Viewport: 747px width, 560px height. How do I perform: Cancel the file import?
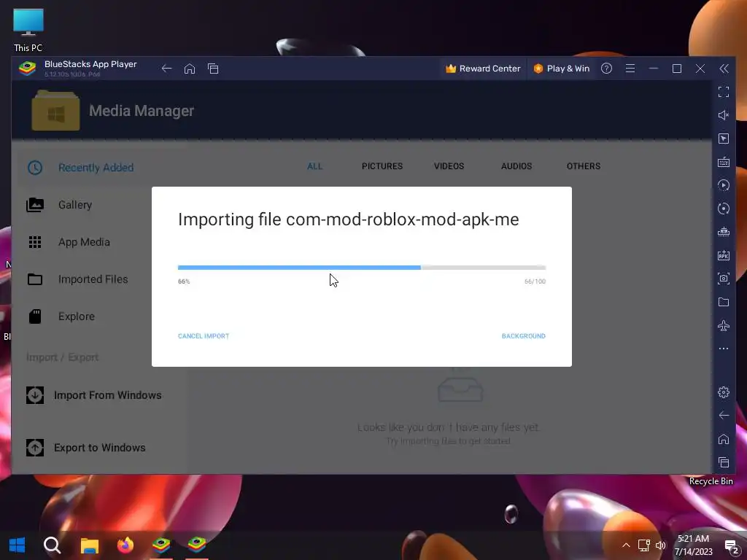click(204, 336)
